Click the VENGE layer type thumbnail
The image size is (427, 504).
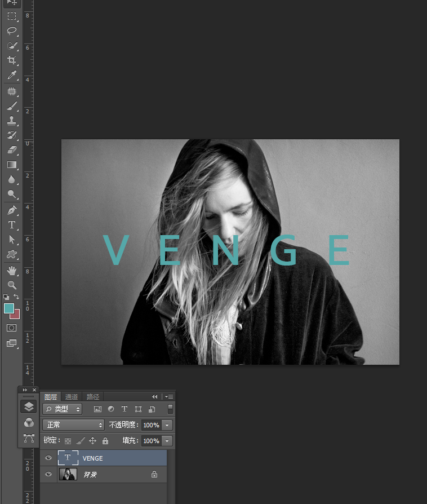click(x=68, y=458)
